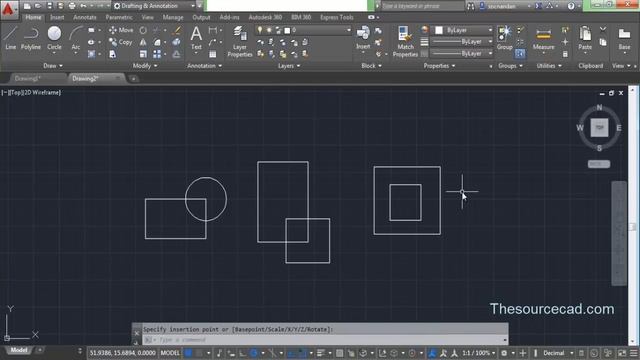Click the Model layout tab
The height and width of the screenshot is (360, 640).
(19, 350)
